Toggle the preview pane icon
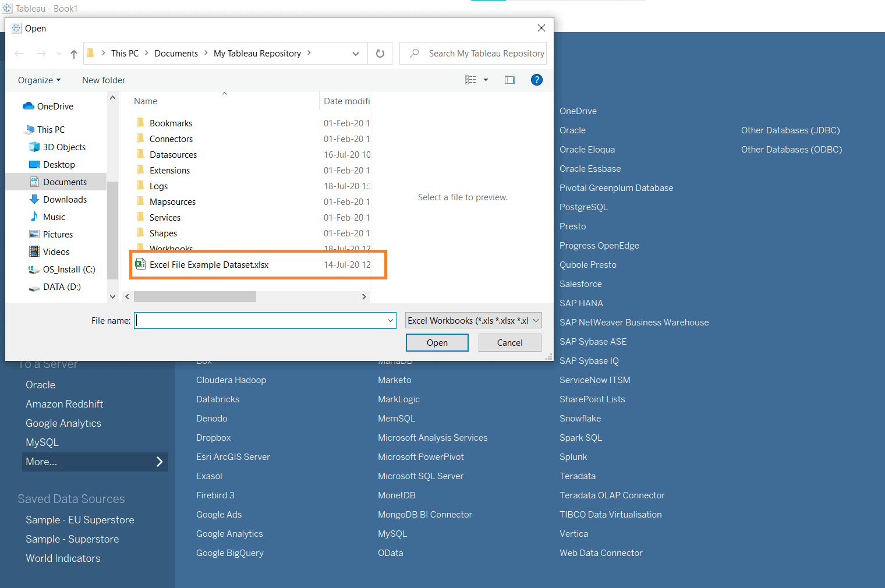Screen dimensions: 885x588 [x=510, y=80]
